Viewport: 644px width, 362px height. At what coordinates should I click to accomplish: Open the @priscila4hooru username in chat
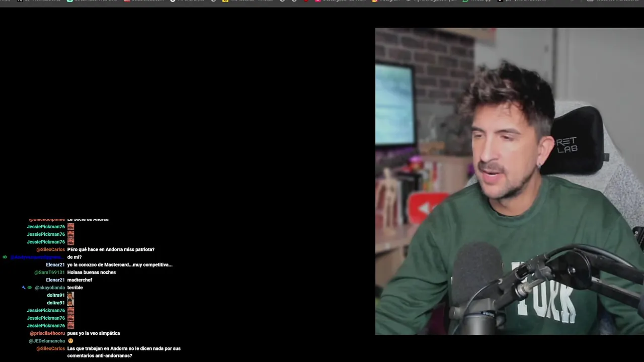47,333
